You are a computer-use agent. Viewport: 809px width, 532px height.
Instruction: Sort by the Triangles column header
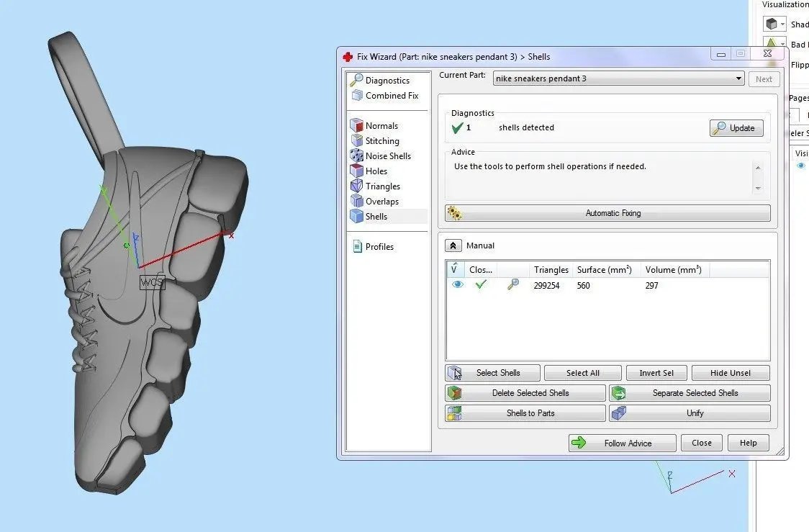(x=551, y=269)
